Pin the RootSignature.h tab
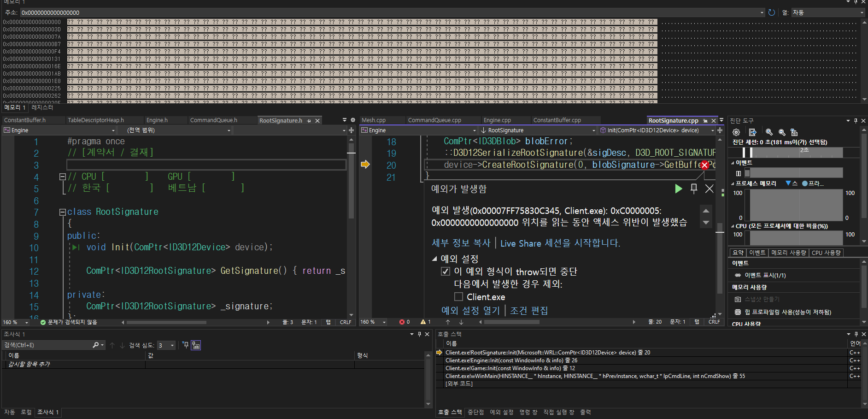The width and height of the screenshot is (868, 419). pyautogui.click(x=309, y=121)
